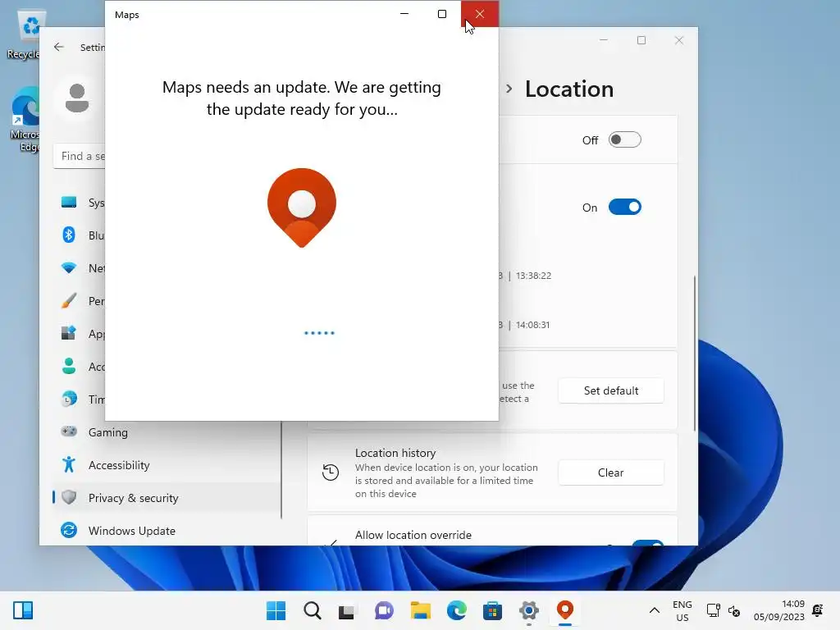Open network status tray icon
840x630 pixels.
coord(713,610)
